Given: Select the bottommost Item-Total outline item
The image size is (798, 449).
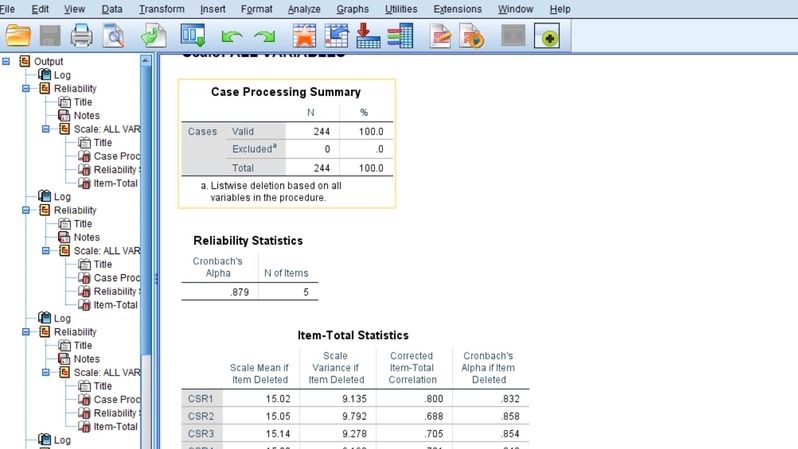Looking at the screenshot, I should [x=116, y=427].
